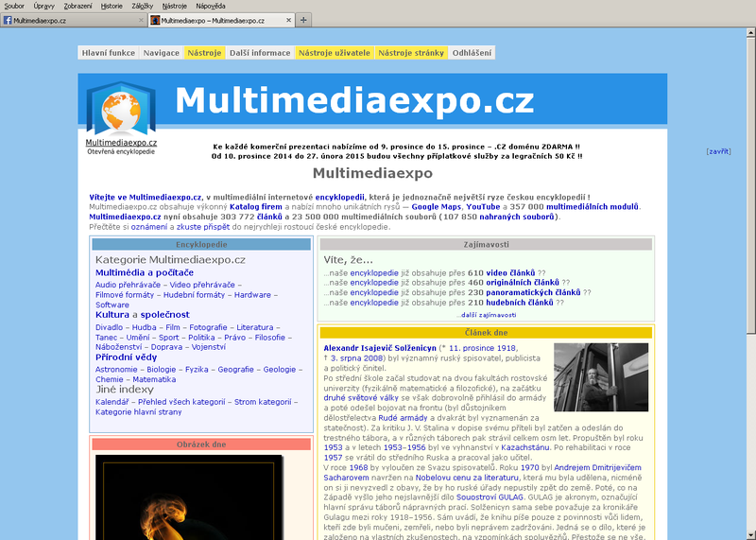Image resolution: width=756 pixels, height=540 pixels.
Task: Open the zkuste přispět link
Action: point(203,227)
